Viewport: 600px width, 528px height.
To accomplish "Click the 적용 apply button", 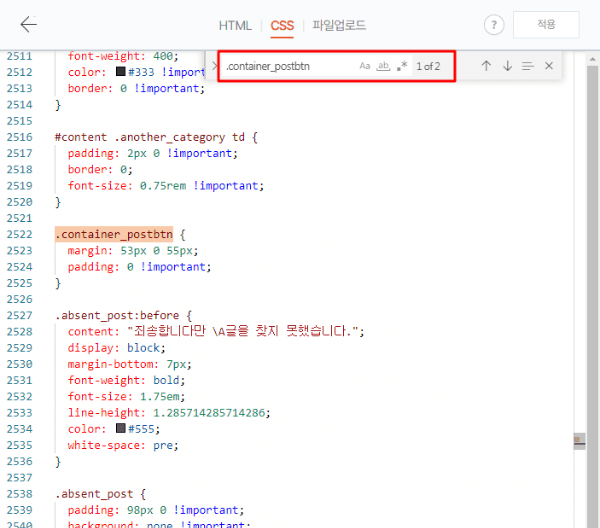I will 546,24.
